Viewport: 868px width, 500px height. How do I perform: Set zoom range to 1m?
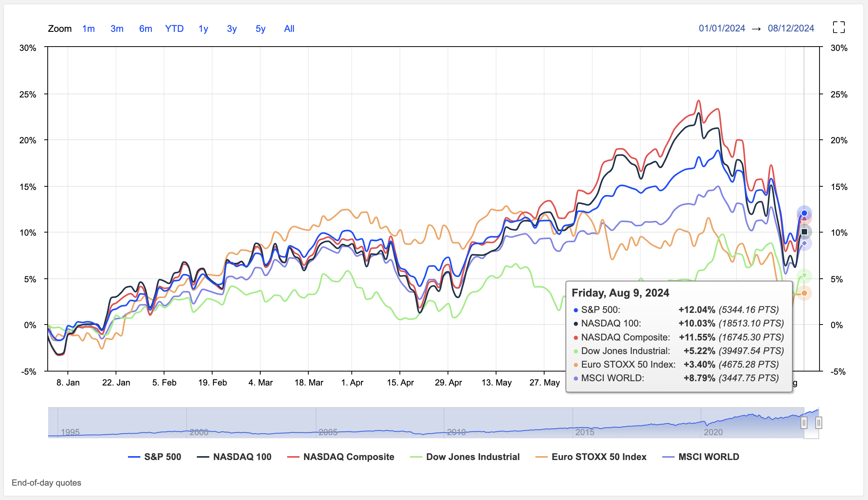coord(88,29)
